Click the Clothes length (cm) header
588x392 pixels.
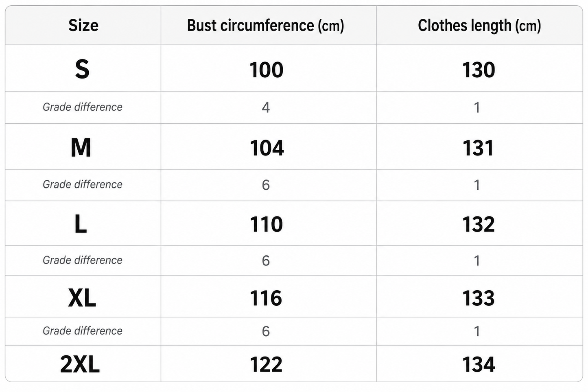pyautogui.click(x=479, y=26)
